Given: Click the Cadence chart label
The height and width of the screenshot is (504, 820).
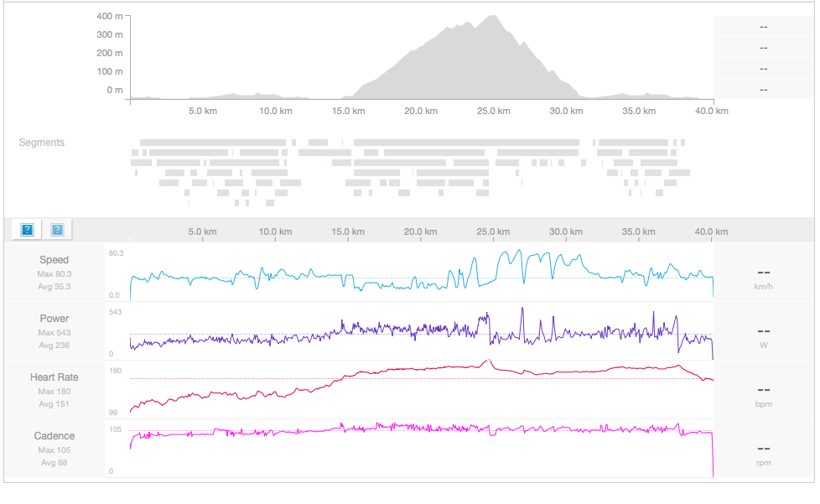Looking at the screenshot, I should pyautogui.click(x=54, y=436).
